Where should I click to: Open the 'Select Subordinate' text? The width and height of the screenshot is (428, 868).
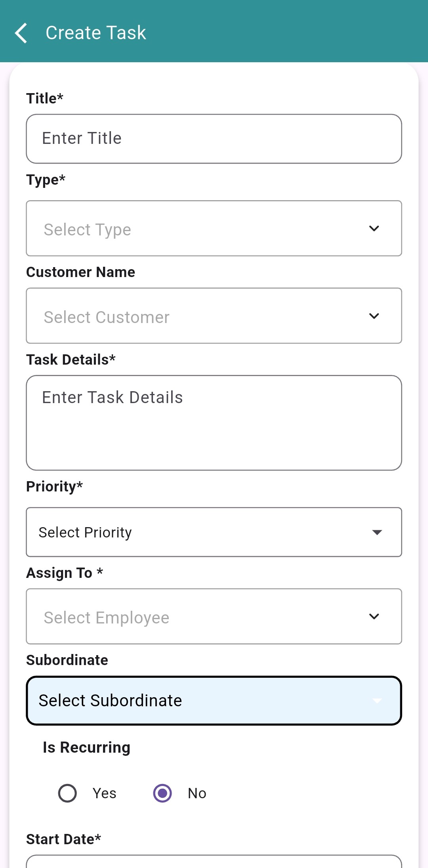(110, 701)
